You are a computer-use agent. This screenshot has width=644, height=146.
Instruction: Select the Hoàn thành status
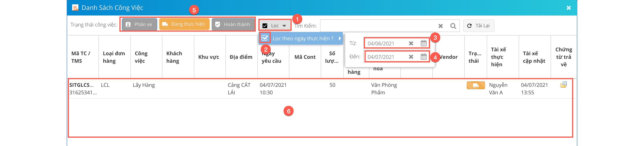233,24
